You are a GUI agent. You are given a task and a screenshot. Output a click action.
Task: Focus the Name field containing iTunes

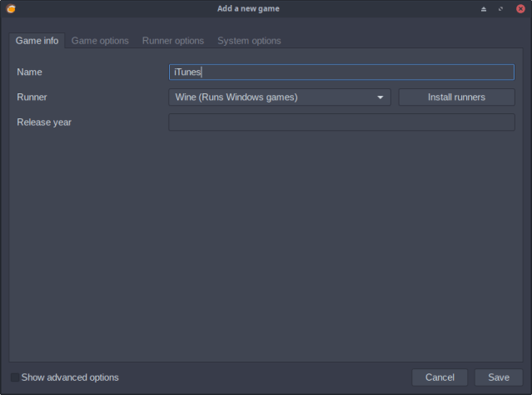tap(341, 72)
